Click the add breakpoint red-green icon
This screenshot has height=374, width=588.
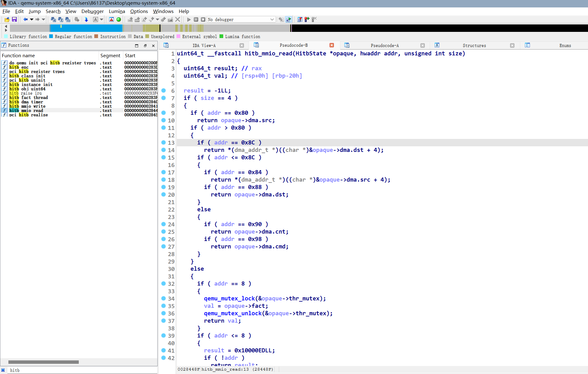307,19
